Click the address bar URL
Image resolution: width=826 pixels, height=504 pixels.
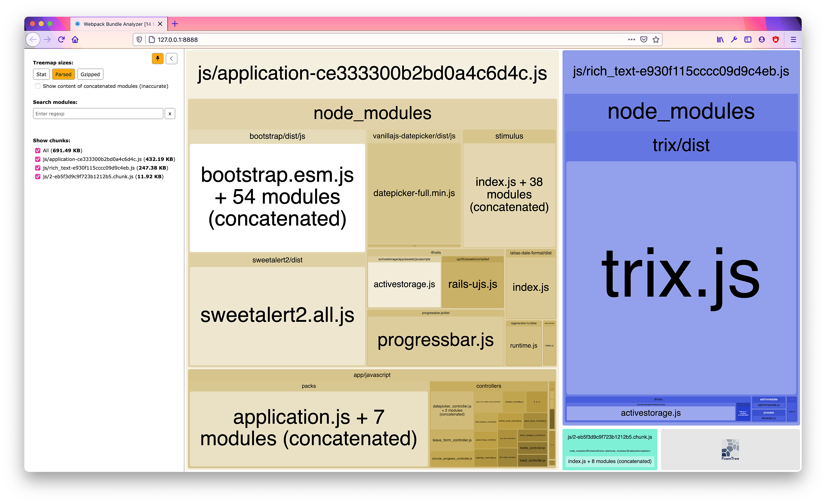point(178,39)
